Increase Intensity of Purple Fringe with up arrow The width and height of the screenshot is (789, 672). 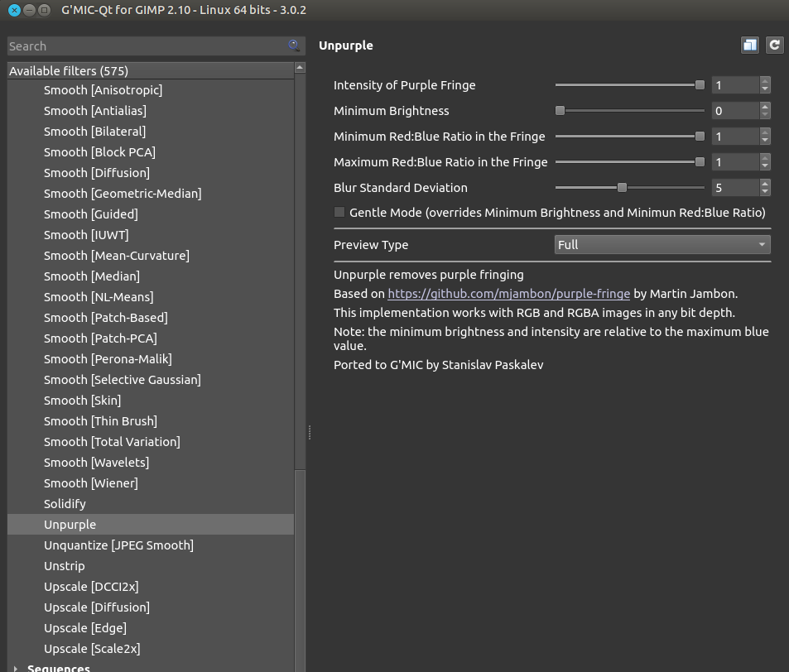pyautogui.click(x=765, y=81)
